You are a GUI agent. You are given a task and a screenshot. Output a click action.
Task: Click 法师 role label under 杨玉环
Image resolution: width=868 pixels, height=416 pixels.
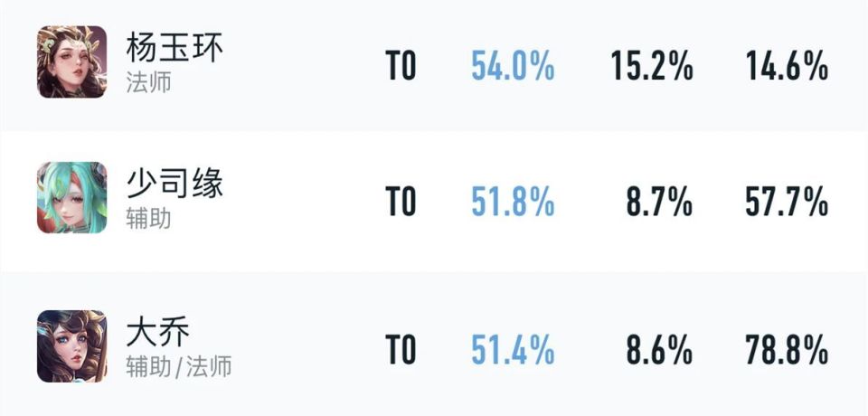pyautogui.click(x=148, y=82)
